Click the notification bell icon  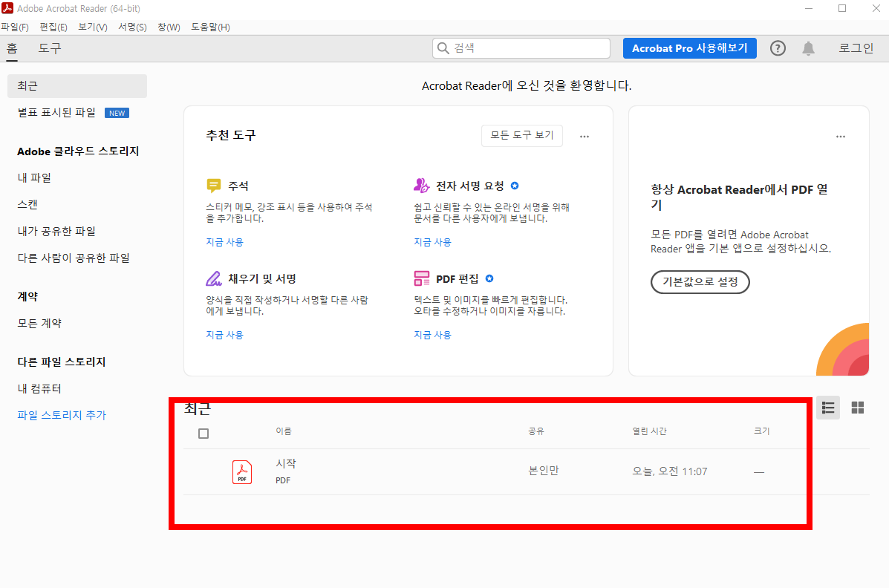[x=808, y=48]
